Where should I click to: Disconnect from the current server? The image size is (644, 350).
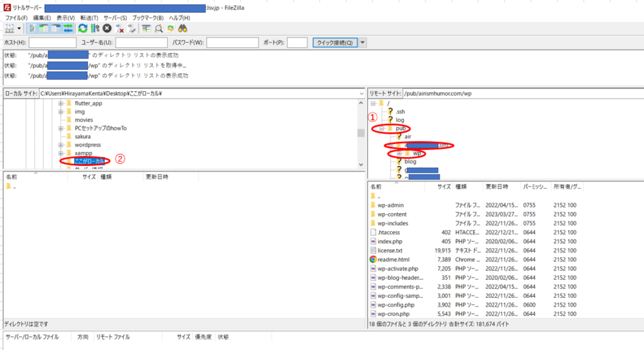coord(119,28)
